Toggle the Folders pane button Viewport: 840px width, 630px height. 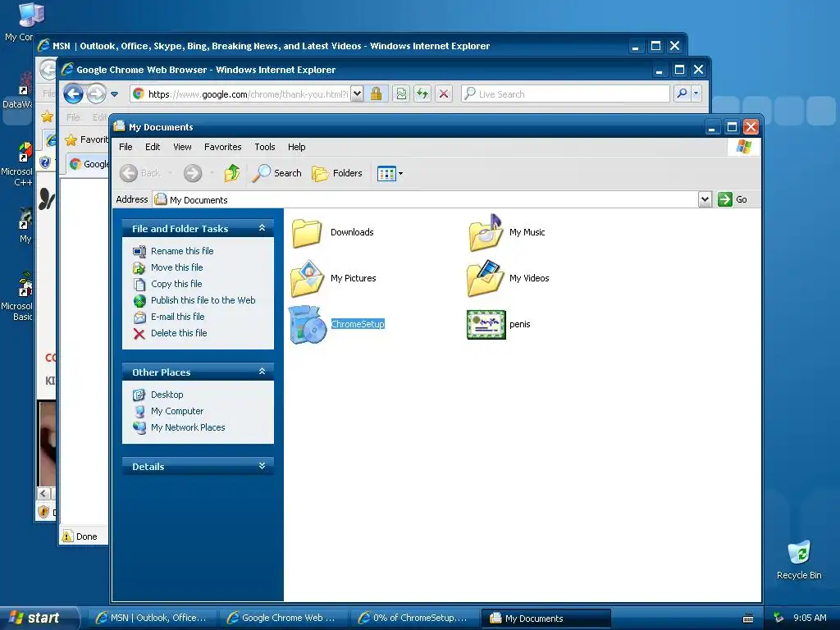point(337,173)
